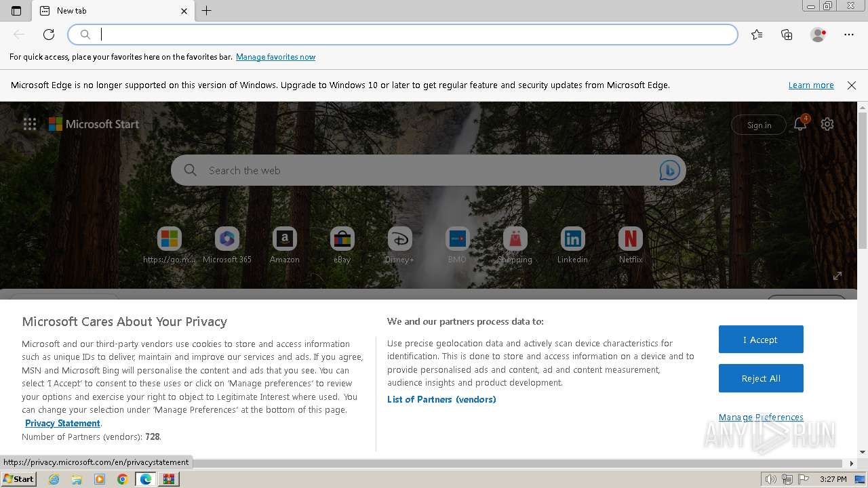Open the browser profile avatar
868x488 pixels.
pos(818,35)
